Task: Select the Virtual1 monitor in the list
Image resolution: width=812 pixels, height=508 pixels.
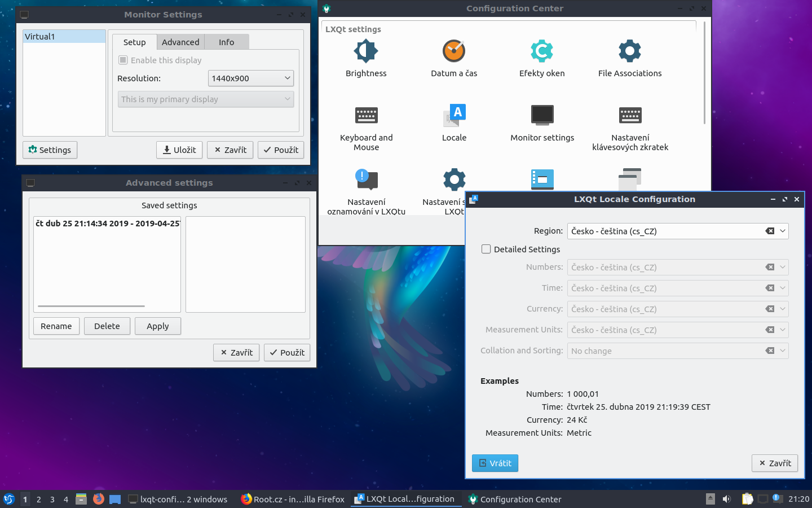Action: (64, 37)
